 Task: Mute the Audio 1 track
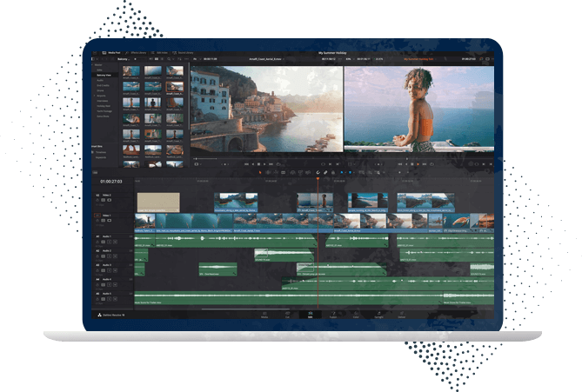tap(113, 240)
